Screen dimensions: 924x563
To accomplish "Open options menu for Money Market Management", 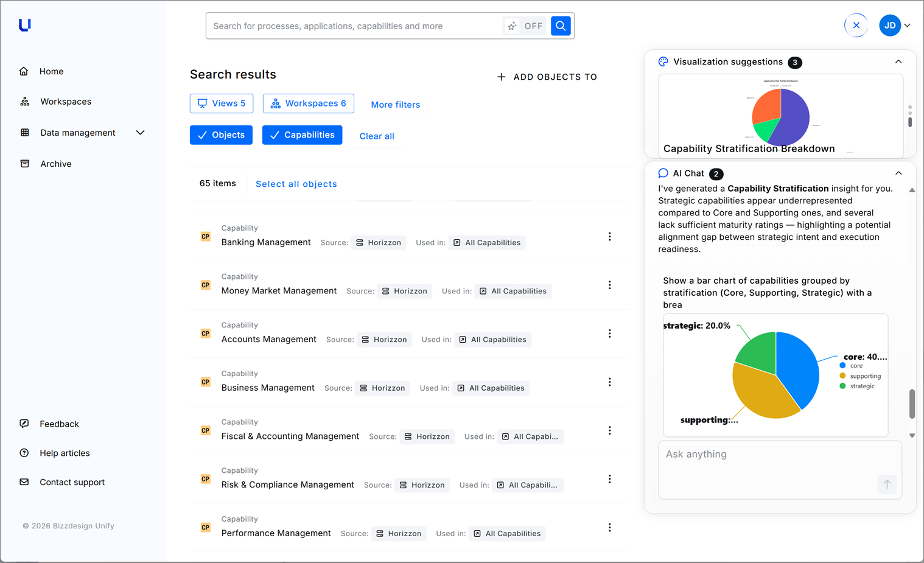I will click(609, 285).
